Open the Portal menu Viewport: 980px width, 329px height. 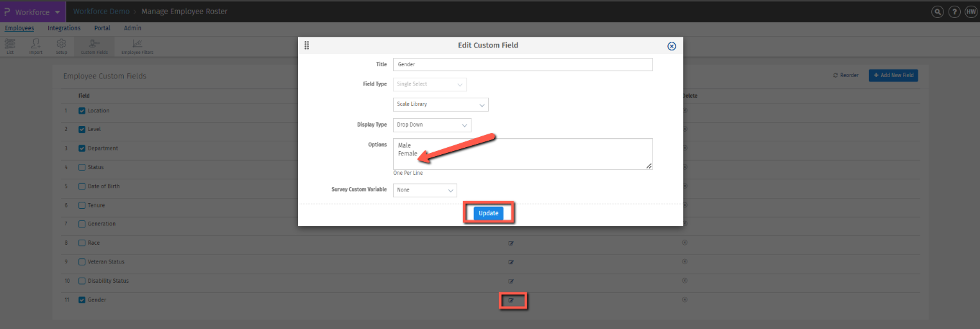102,28
